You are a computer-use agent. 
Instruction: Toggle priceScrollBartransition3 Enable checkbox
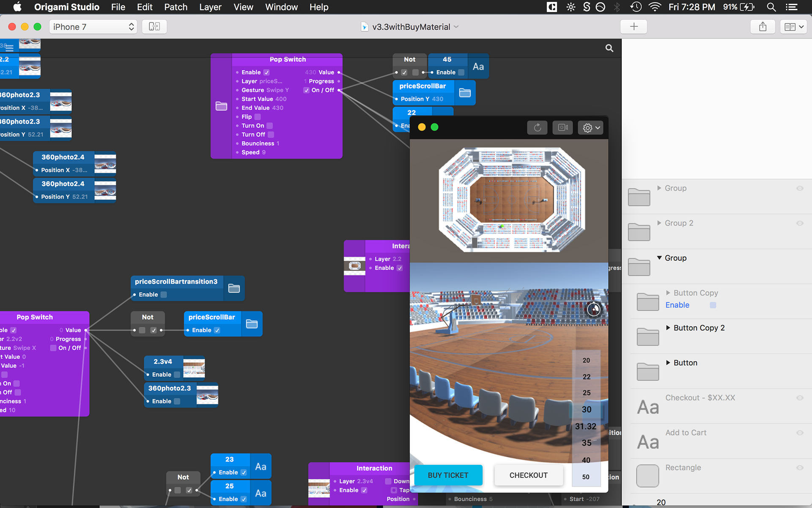pyautogui.click(x=164, y=295)
